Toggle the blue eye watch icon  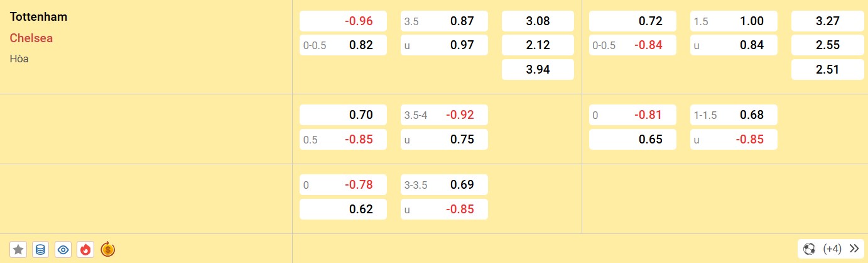(63, 249)
